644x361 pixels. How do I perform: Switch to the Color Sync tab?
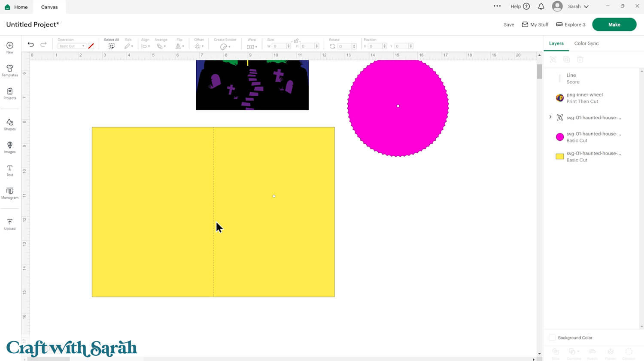pos(586,43)
